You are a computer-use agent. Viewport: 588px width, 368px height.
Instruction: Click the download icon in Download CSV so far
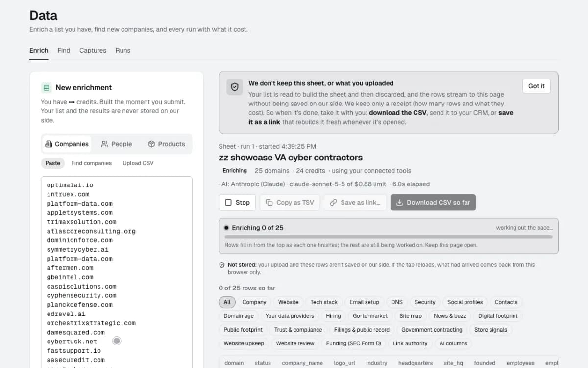[399, 202]
